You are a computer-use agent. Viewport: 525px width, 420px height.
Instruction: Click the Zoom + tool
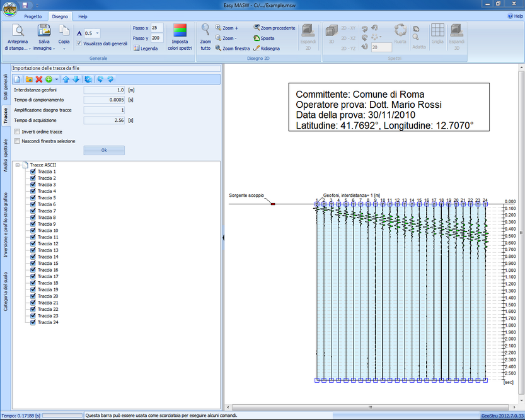click(227, 28)
